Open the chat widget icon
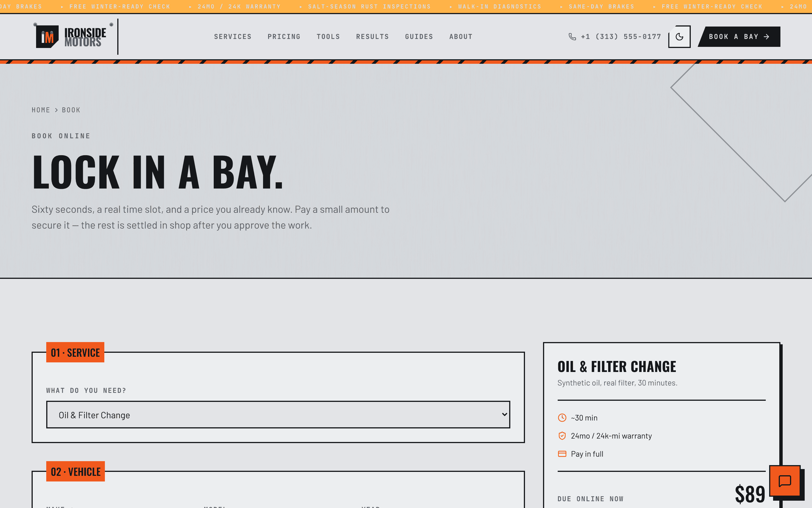 pos(785,481)
